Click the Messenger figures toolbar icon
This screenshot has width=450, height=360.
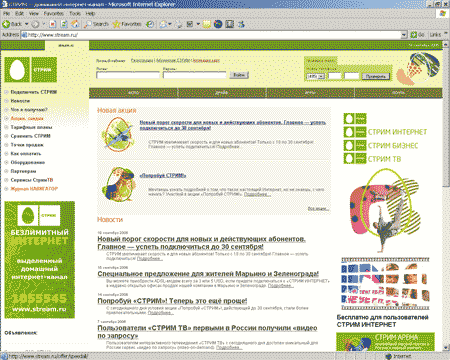click(241, 24)
